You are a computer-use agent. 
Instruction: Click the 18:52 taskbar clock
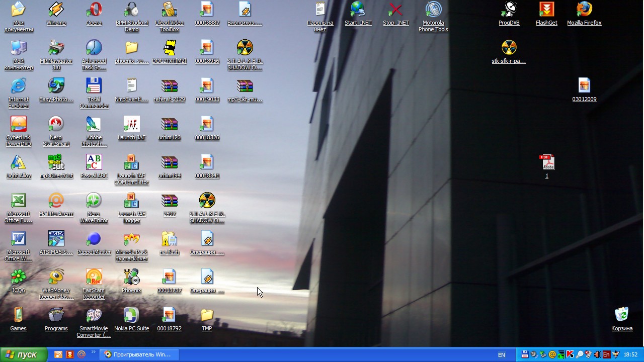pos(630,354)
